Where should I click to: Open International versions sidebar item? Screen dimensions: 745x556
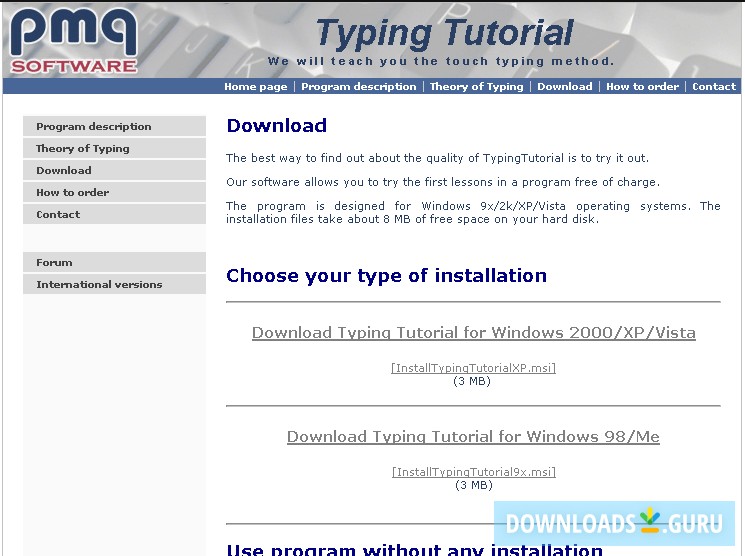click(x=115, y=284)
